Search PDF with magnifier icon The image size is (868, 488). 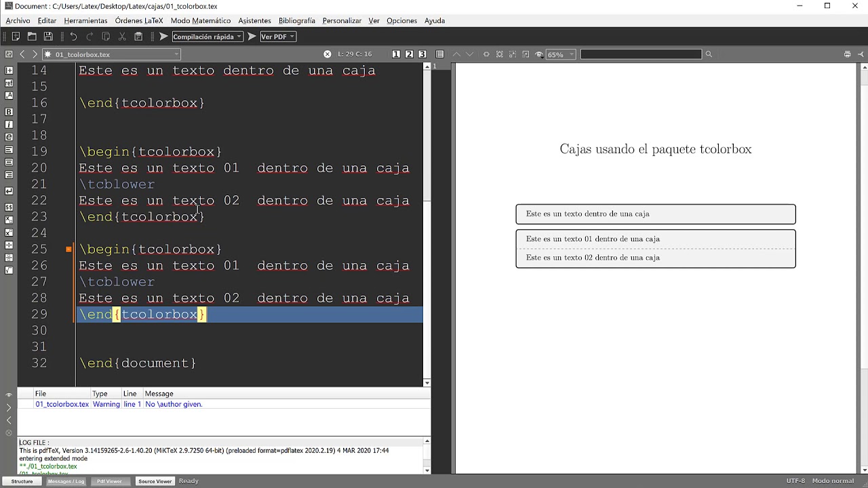(709, 54)
